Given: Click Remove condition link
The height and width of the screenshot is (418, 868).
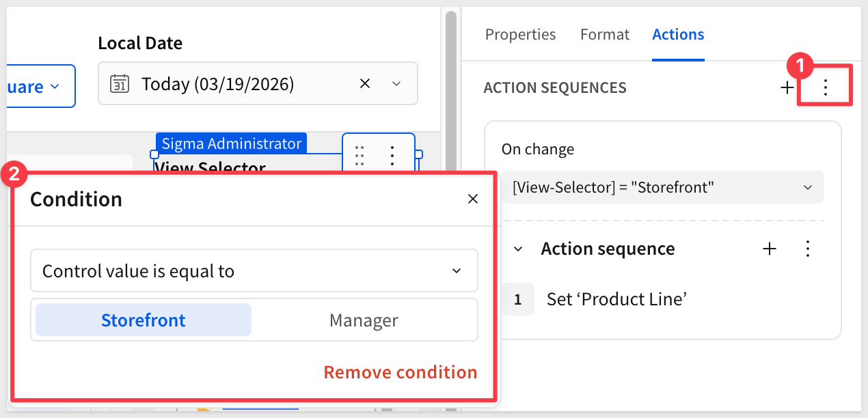Looking at the screenshot, I should pyautogui.click(x=400, y=372).
